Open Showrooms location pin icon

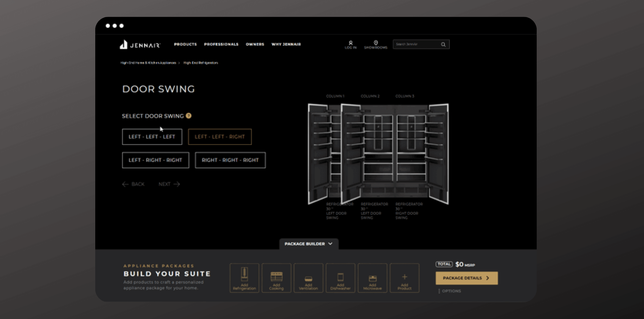376,43
